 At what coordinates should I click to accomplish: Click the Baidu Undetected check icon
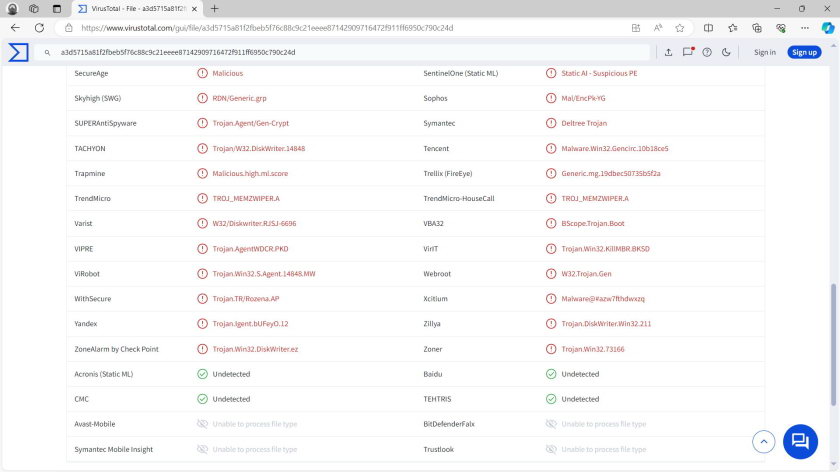pyautogui.click(x=551, y=374)
